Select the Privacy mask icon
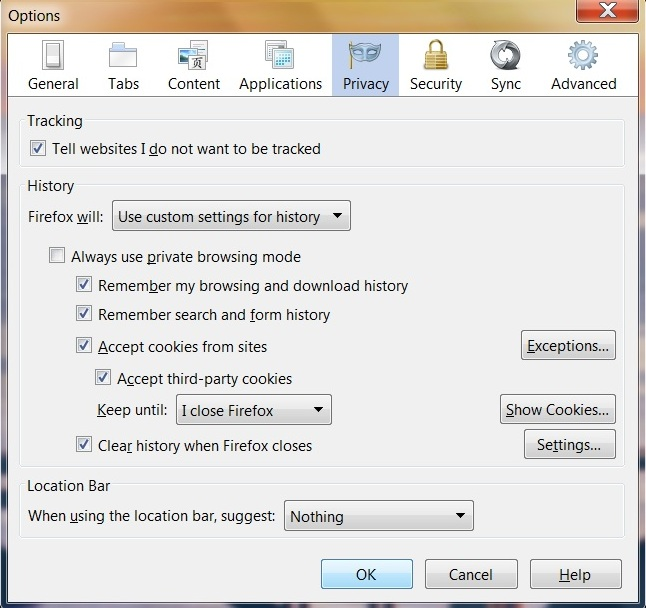 pyautogui.click(x=365, y=55)
